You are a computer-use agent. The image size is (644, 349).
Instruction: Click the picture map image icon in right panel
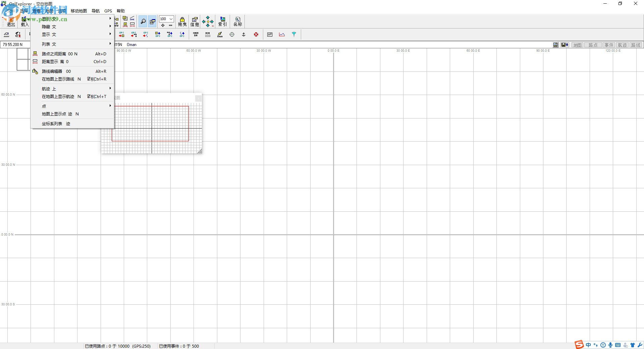[556, 45]
